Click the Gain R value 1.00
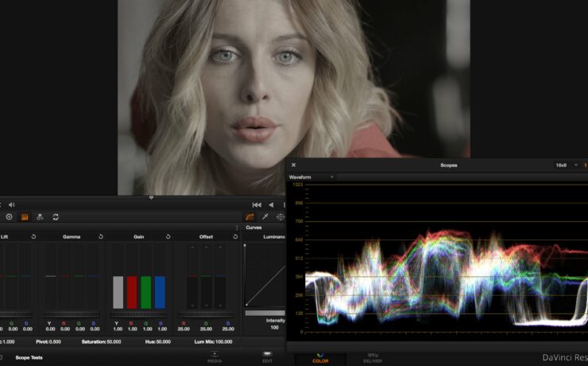This screenshot has width=588, height=366. tap(133, 329)
